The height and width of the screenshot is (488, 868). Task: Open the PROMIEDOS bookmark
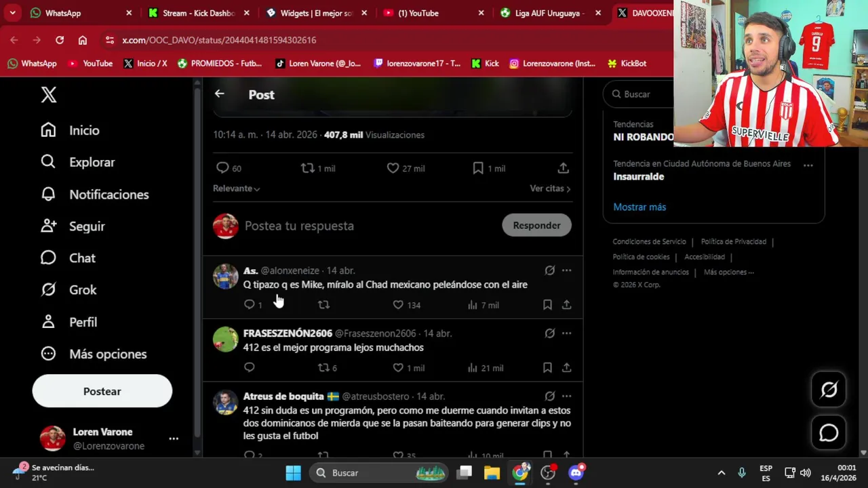[x=220, y=63]
